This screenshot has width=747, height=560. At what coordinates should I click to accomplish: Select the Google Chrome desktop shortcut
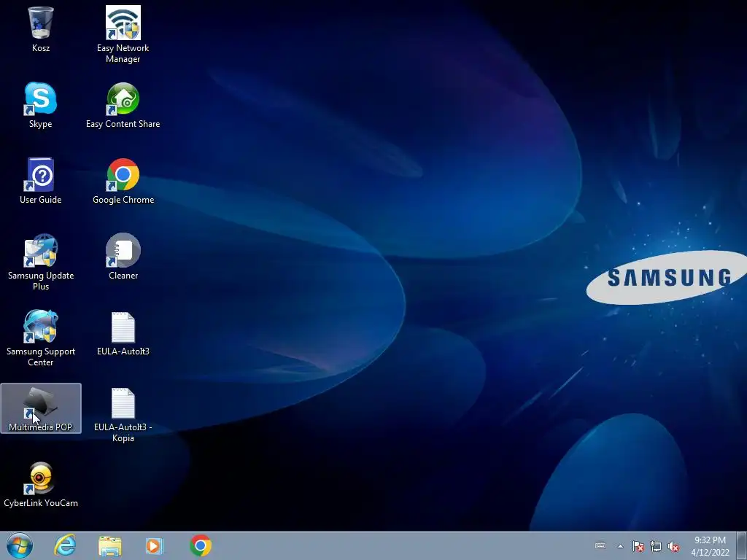(x=123, y=181)
